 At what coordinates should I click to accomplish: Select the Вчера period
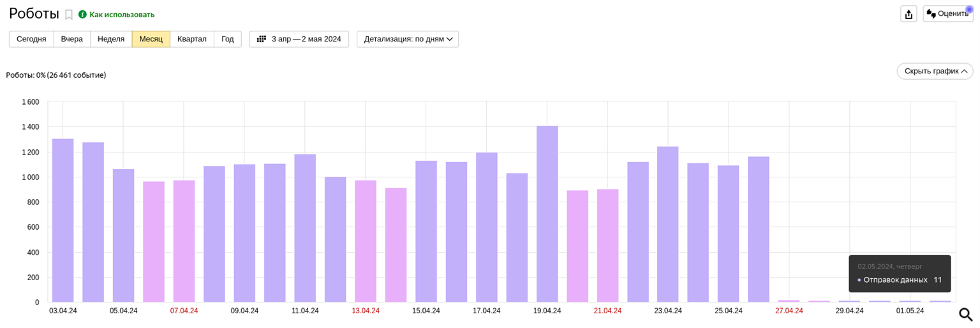point(72,39)
